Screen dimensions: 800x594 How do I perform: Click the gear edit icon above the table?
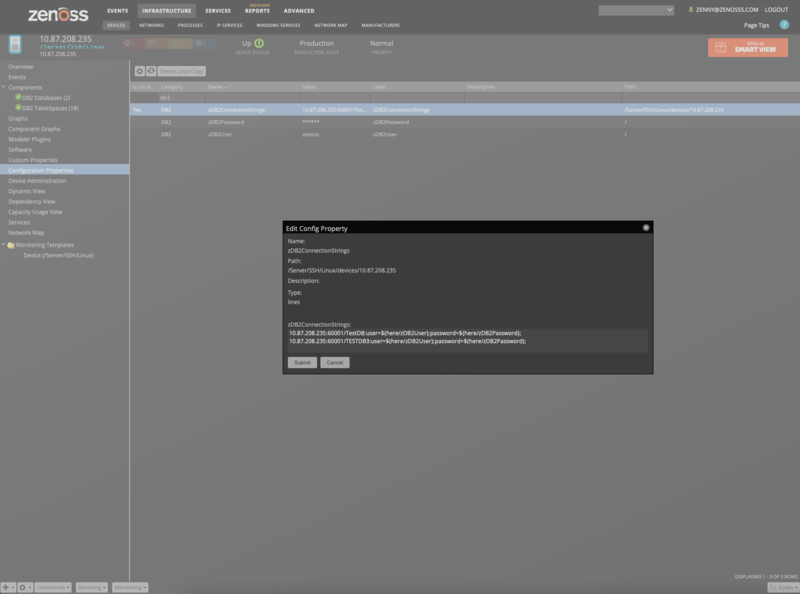139,71
